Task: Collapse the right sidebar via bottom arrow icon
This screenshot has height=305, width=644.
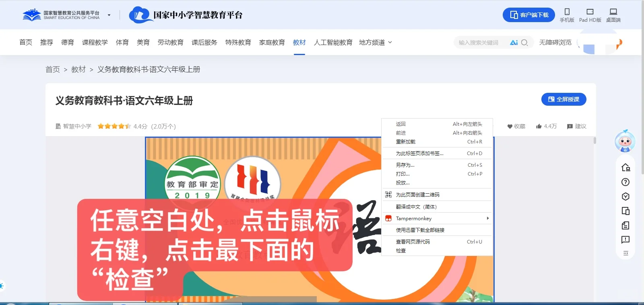Action: 625,253
